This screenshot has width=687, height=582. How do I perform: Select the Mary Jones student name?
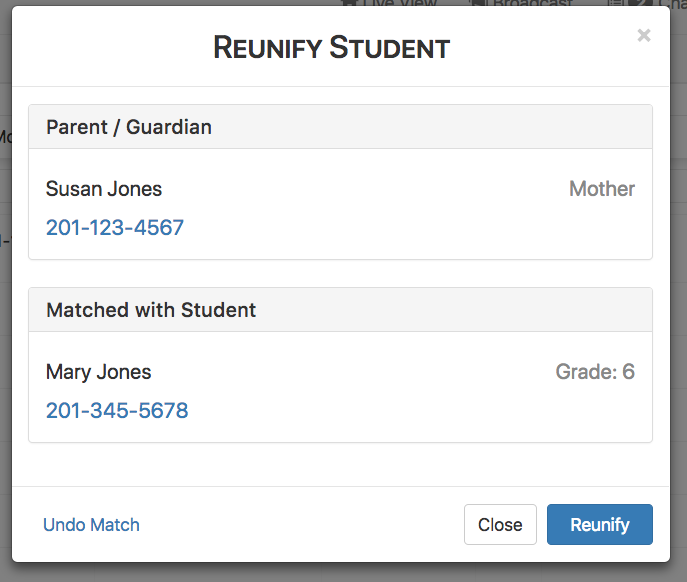coord(99,372)
